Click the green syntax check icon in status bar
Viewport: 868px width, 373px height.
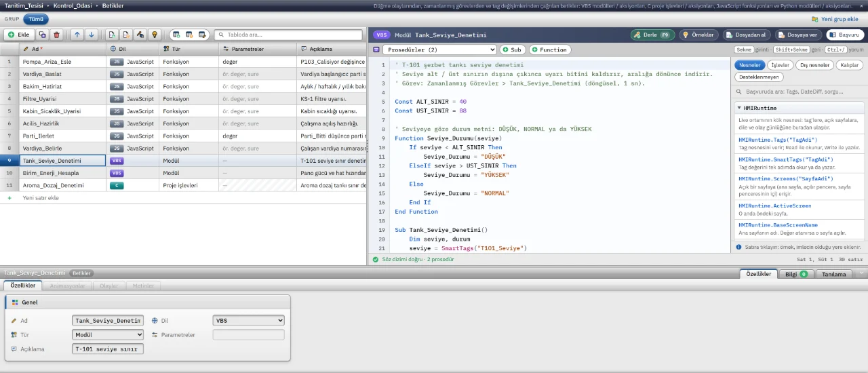click(x=376, y=259)
